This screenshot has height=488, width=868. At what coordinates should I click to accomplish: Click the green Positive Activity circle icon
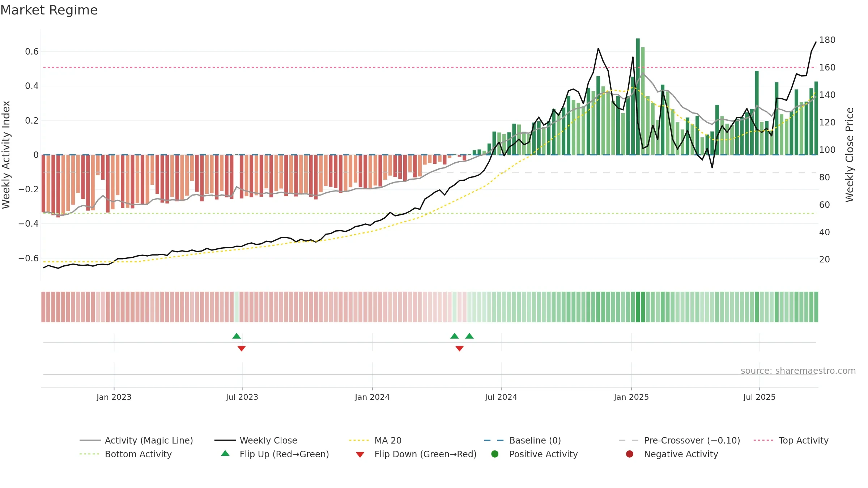(x=495, y=454)
